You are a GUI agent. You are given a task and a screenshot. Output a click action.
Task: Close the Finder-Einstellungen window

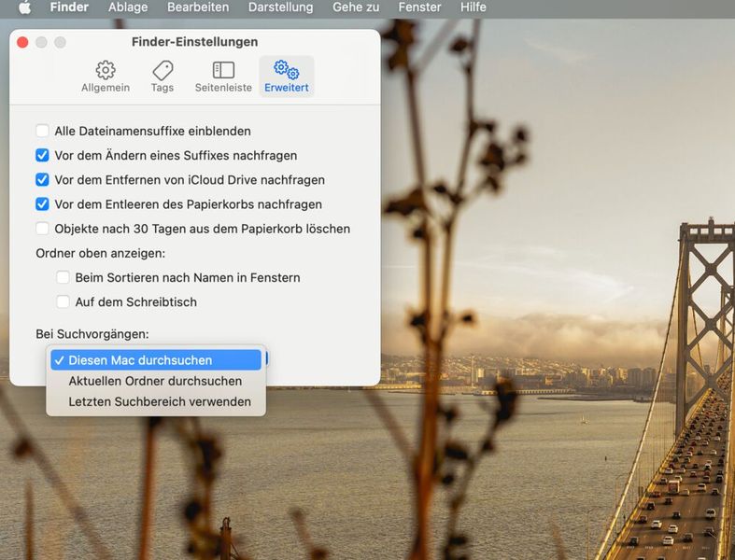22,42
